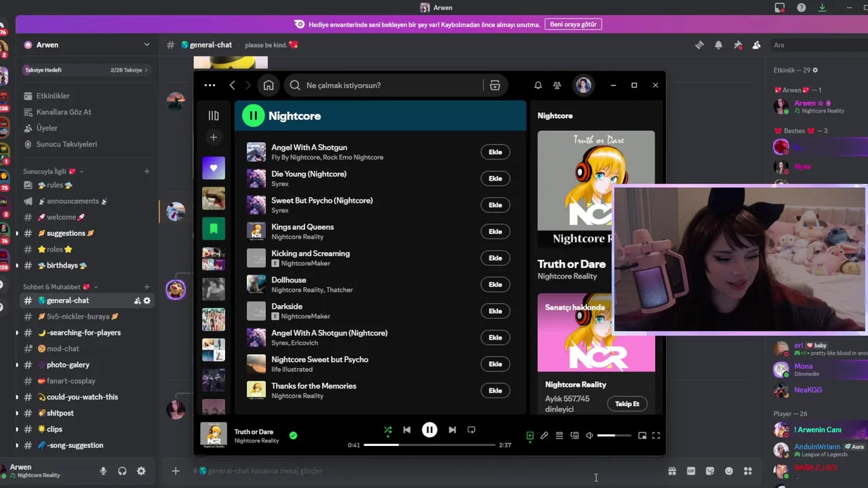Screen dimensions: 868x488
Task: Open the Spotify profile avatar
Action: coord(583,85)
